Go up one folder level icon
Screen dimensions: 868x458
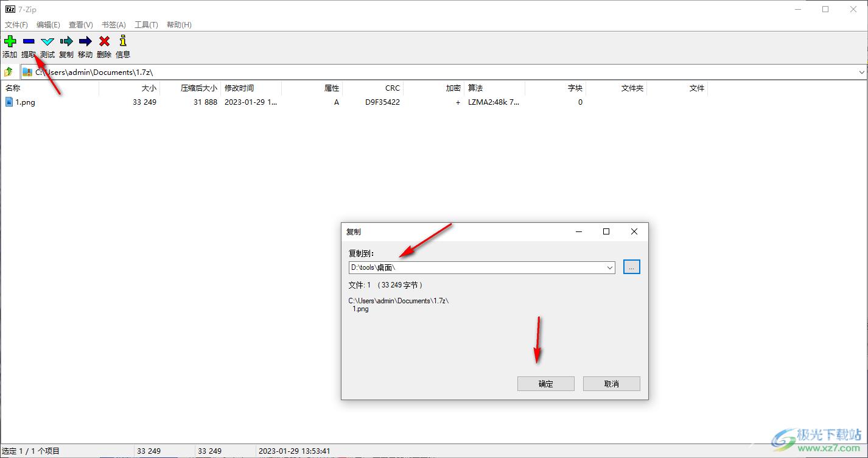coord(9,72)
